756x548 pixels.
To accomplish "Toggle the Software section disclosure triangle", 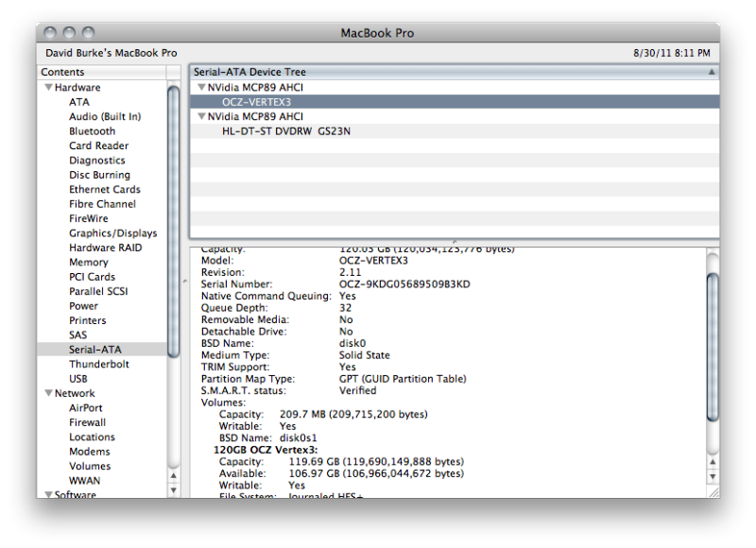I will 48,494.
